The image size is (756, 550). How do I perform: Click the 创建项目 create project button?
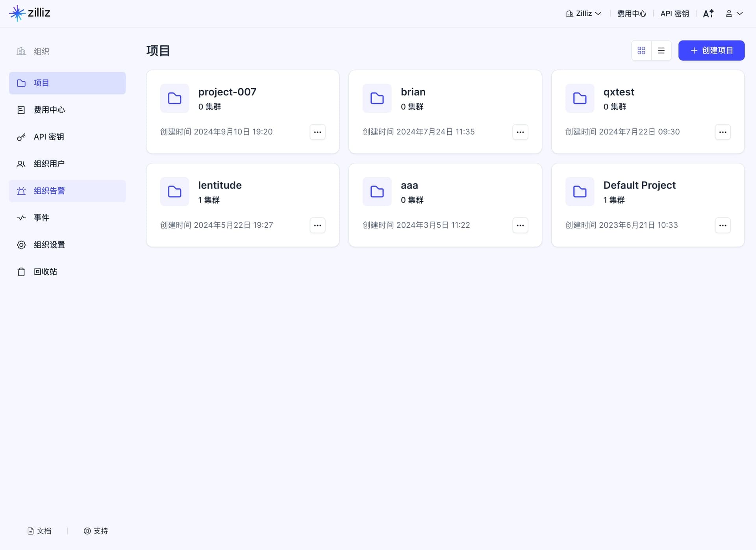(711, 50)
